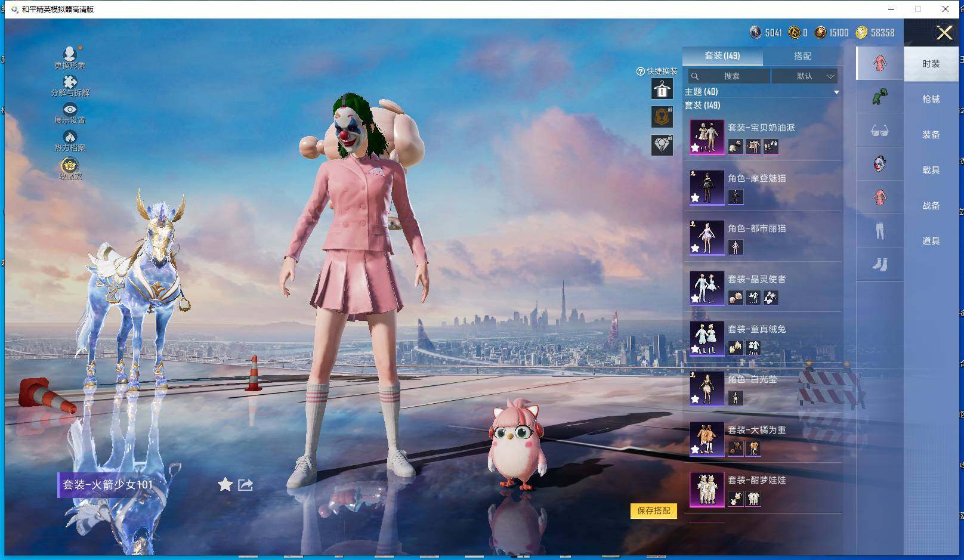Open the 收藏家 badge icon
The width and height of the screenshot is (964, 560).
(x=70, y=165)
